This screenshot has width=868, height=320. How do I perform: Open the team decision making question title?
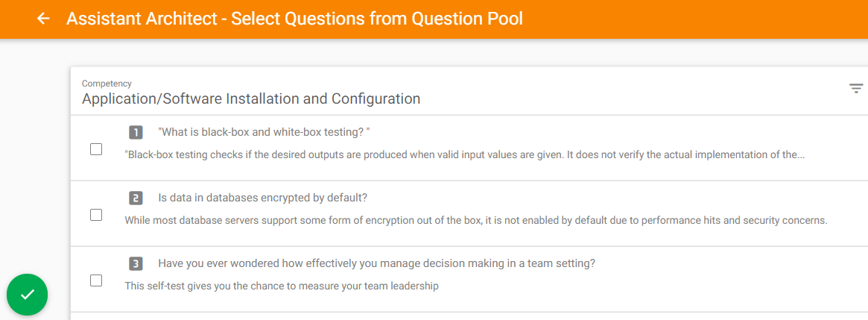click(x=376, y=263)
